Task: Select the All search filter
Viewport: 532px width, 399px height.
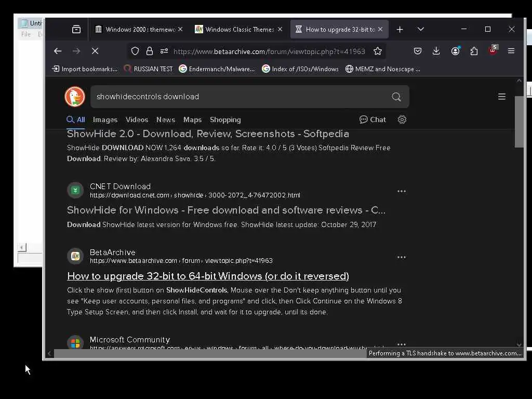Action: (76, 120)
